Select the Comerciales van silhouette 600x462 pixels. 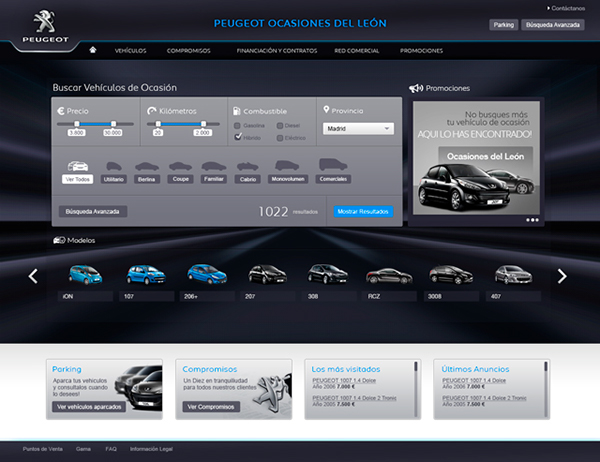click(333, 165)
